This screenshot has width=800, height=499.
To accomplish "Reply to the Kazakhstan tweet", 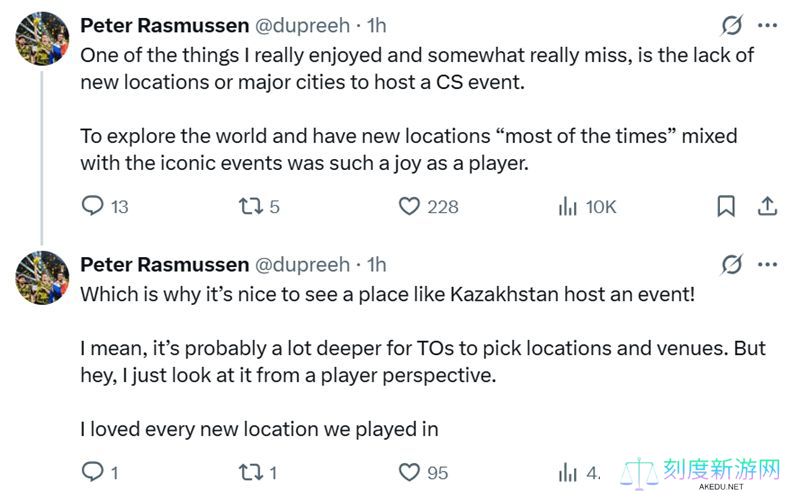I will pos(93,471).
